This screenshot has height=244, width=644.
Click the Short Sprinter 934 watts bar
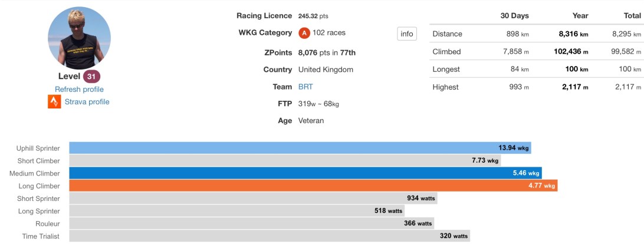click(x=252, y=198)
